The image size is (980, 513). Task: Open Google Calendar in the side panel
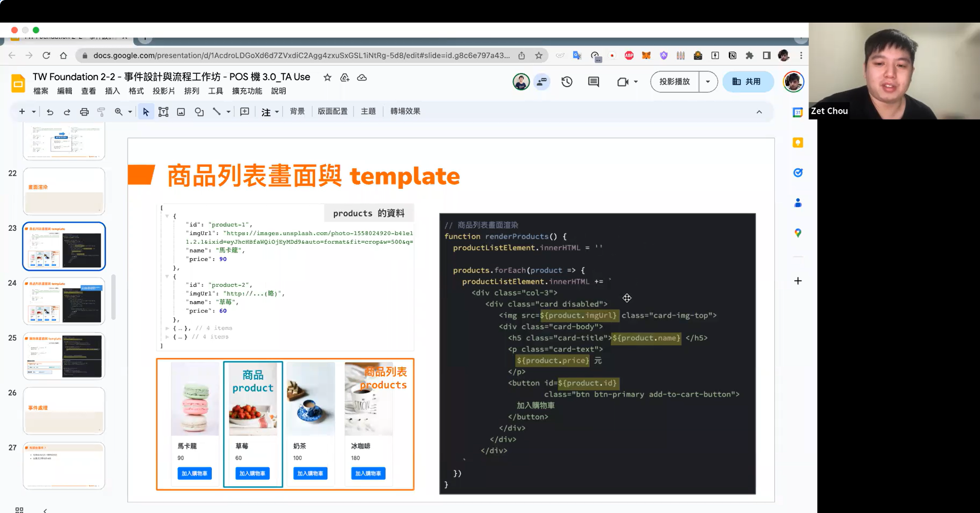[x=797, y=112]
